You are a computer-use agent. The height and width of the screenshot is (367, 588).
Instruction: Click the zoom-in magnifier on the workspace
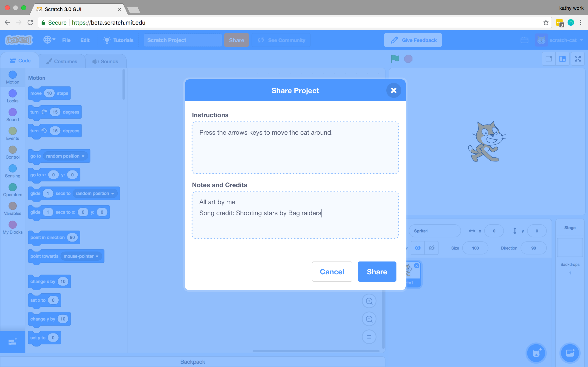[369, 301]
